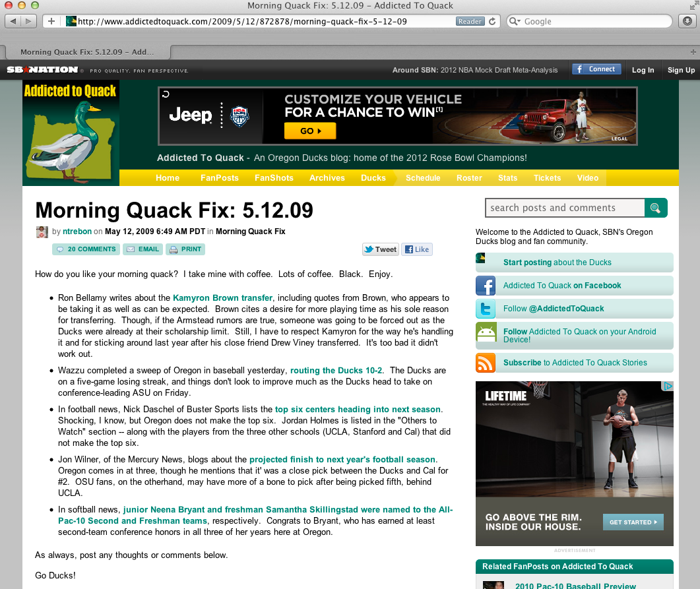
Task: Like the article on Facebook
Action: (417, 249)
